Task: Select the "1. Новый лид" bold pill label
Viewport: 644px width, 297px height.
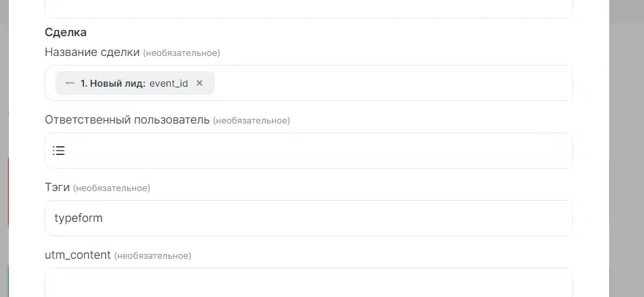Action: tap(113, 83)
